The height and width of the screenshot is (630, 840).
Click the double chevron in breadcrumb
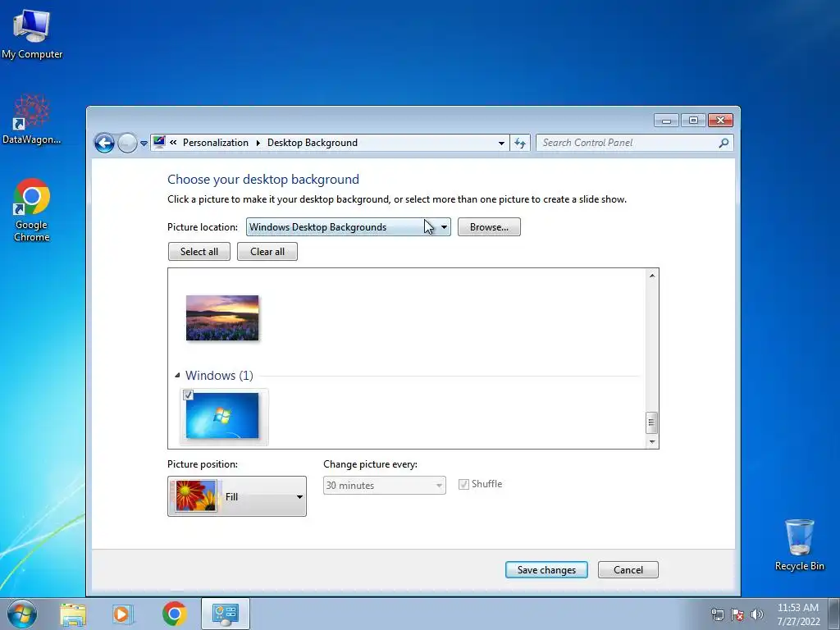(x=173, y=143)
